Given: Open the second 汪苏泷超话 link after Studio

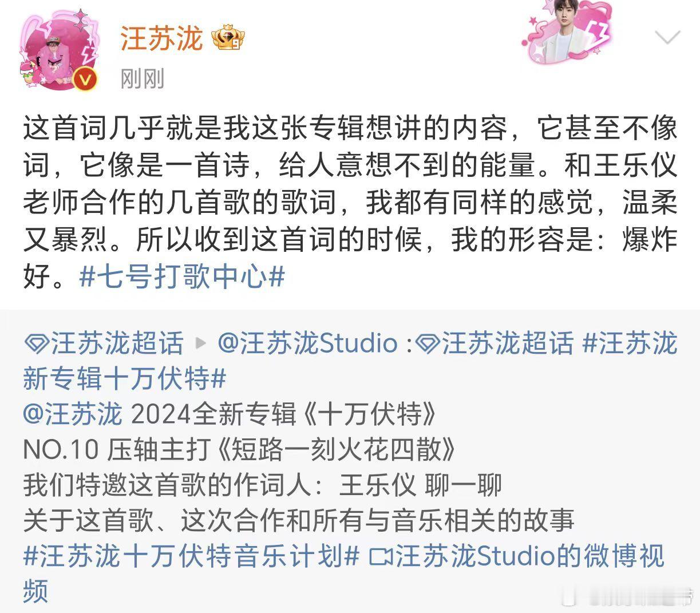Looking at the screenshot, I should click(495, 343).
